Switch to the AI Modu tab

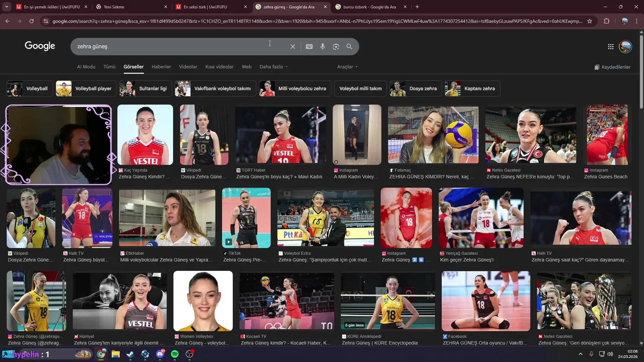[x=86, y=67]
